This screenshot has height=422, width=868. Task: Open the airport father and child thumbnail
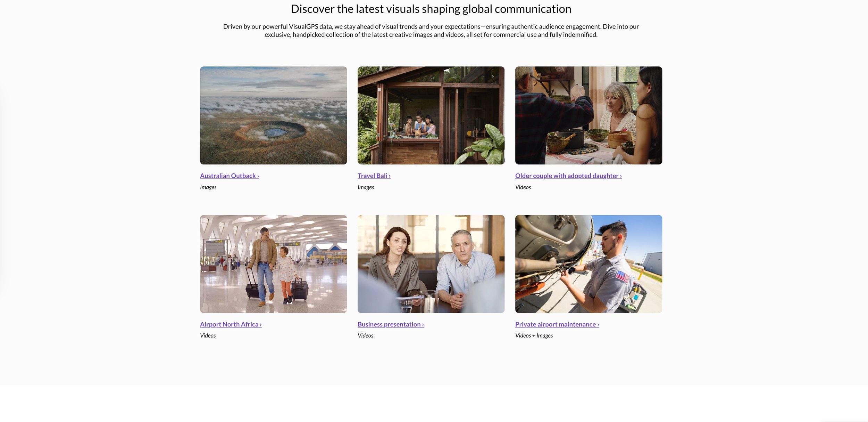(x=273, y=264)
